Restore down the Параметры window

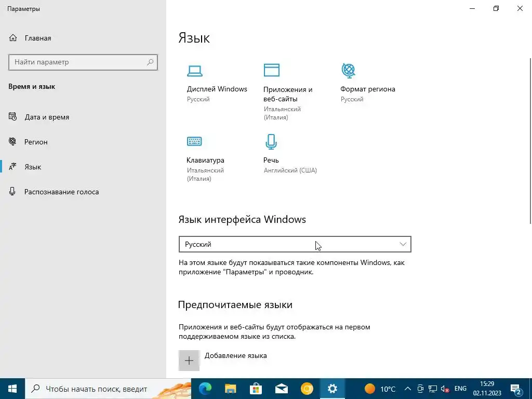[x=496, y=8]
